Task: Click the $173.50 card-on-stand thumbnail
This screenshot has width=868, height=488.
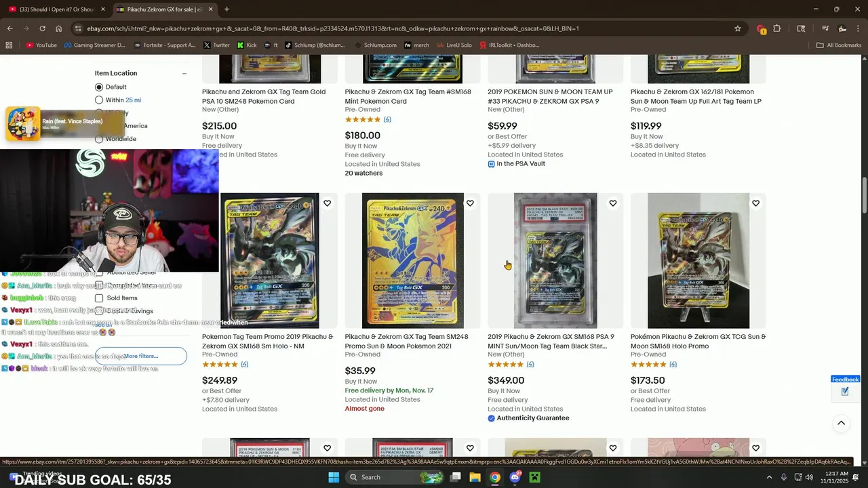Action: 698,261
